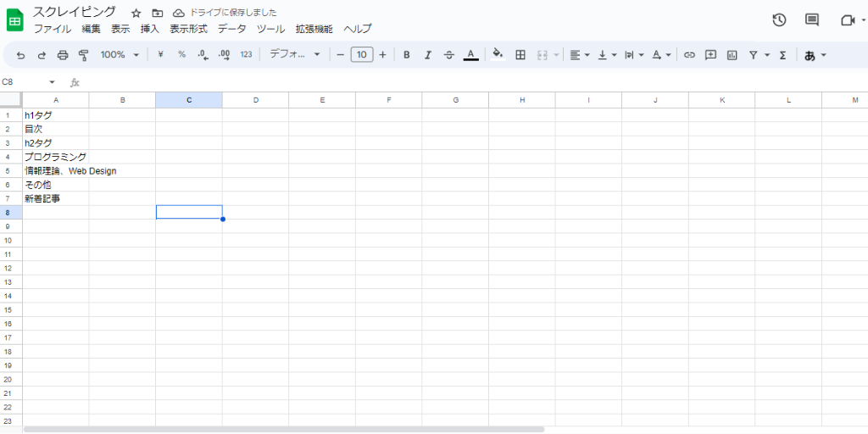Select the paint format tool
Viewport: 868px width, 434px height.
pyautogui.click(x=83, y=55)
